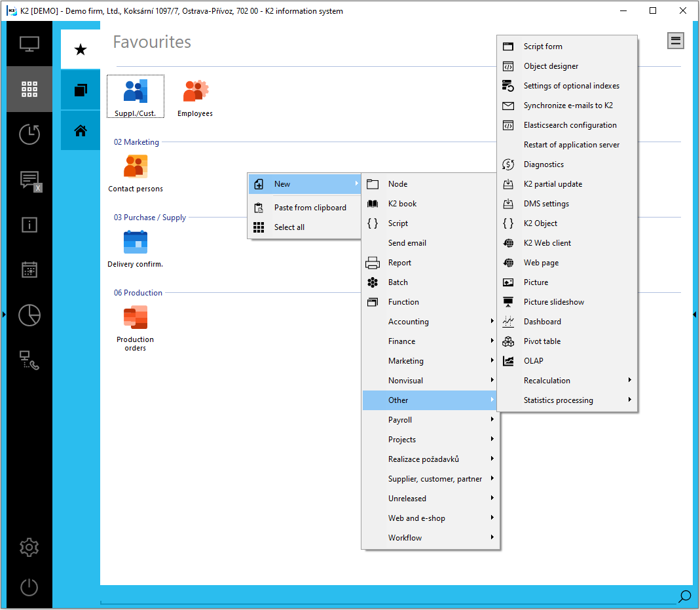Choose Send email in the submenu

pos(430,243)
